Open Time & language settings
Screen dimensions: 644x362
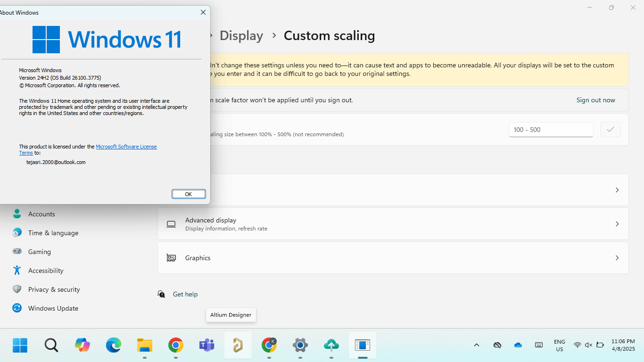point(53,233)
